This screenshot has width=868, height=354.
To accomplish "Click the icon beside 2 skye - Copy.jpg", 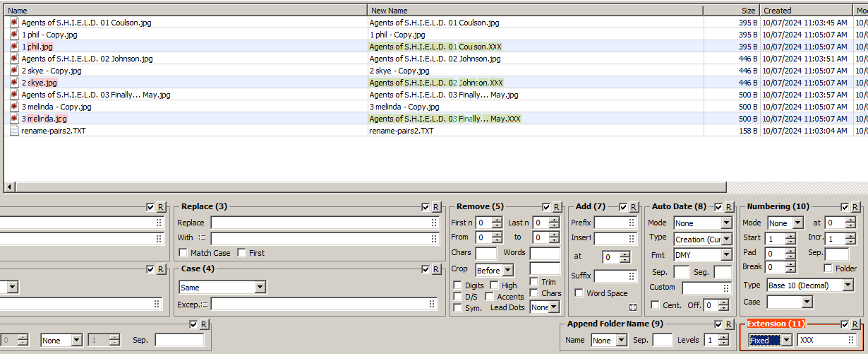I will coord(14,71).
